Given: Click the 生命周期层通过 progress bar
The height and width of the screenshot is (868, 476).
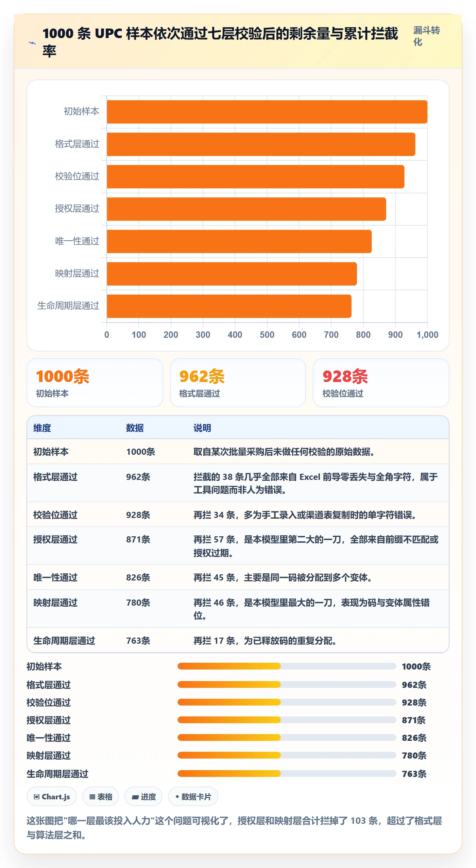Looking at the screenshot, I should pos(287,774).
